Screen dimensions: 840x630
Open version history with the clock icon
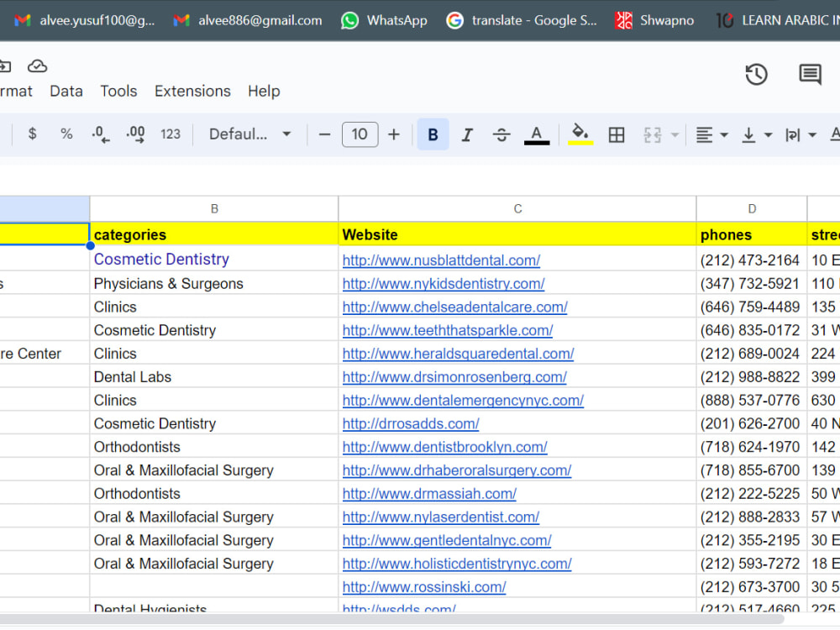point(756,75)
